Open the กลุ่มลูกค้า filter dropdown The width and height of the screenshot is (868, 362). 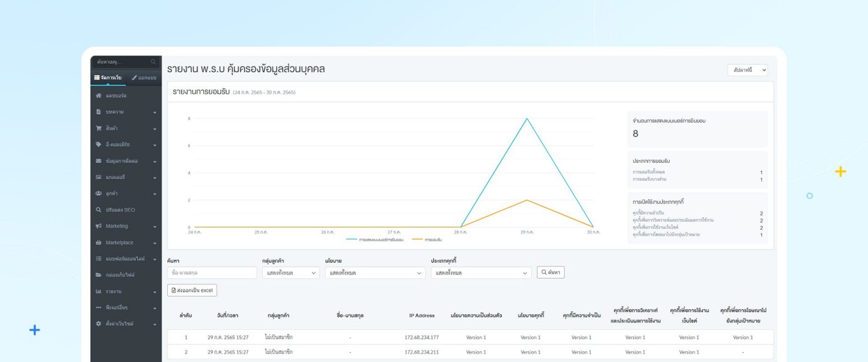click(x=290, y=273)
